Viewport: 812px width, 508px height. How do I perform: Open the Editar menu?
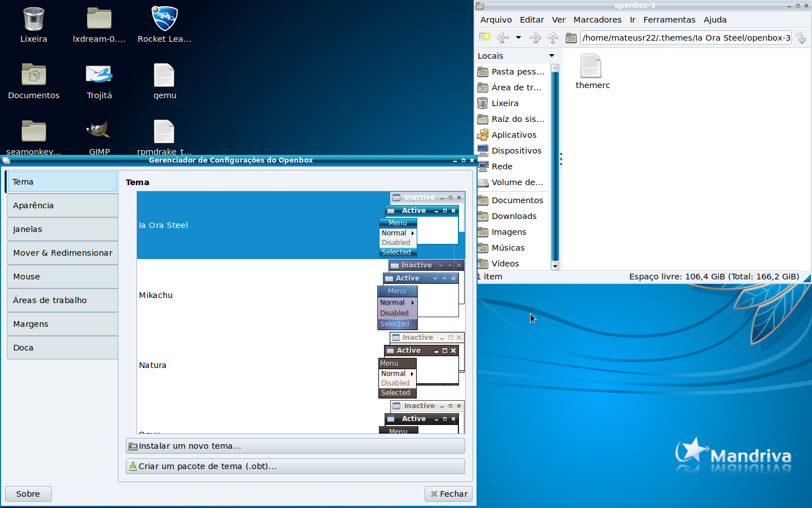point(532,20)
